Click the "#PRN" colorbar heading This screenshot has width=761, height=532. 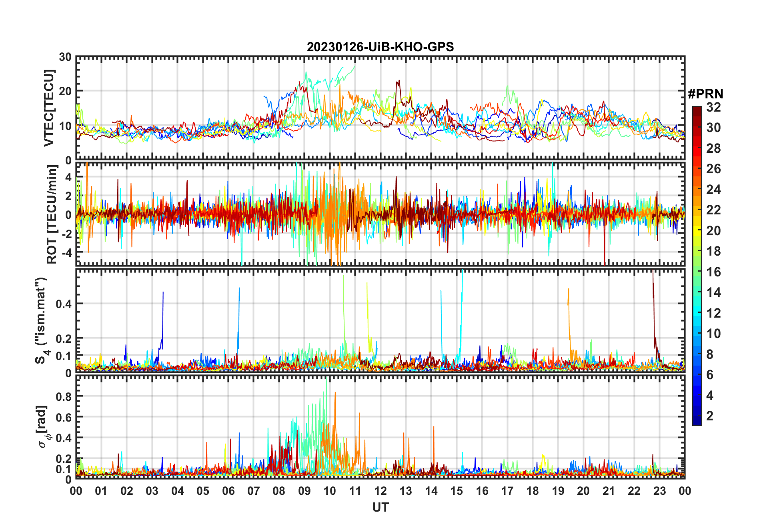coord(706,94)
